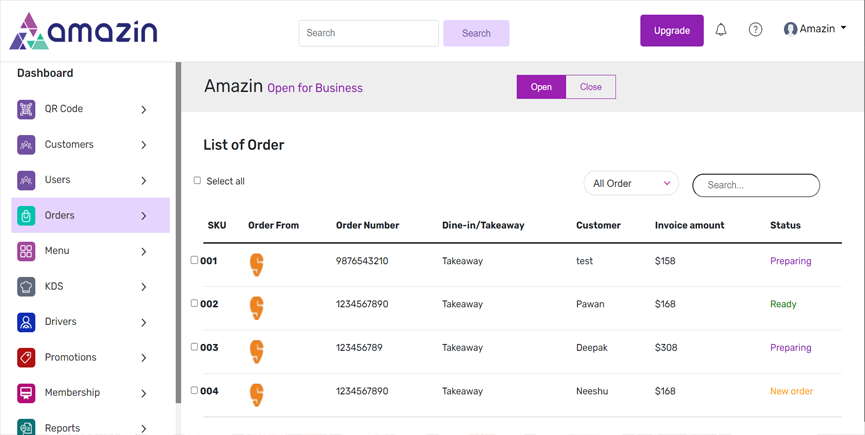Open the Users sidebar item
The width and height of the screenshot is (865, 435).
(58, 180)
